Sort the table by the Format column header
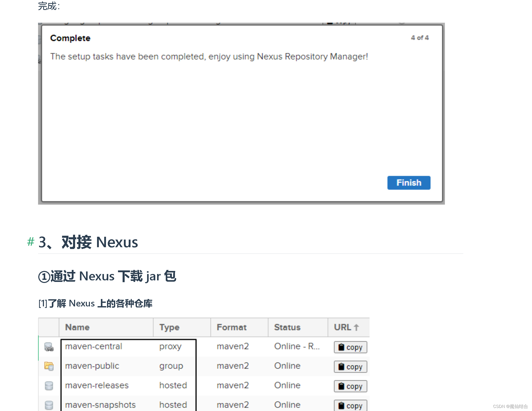The image size is (532, 411). [x=239, y=327]
